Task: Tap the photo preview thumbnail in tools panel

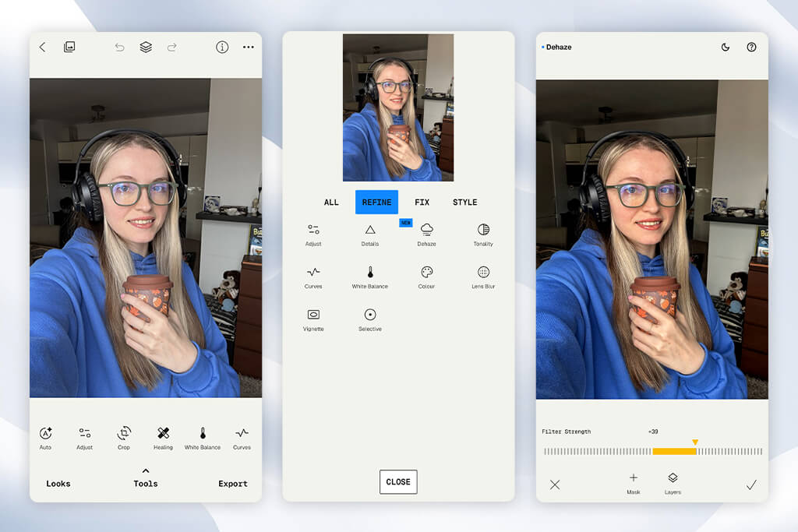Action: point(398,107)
